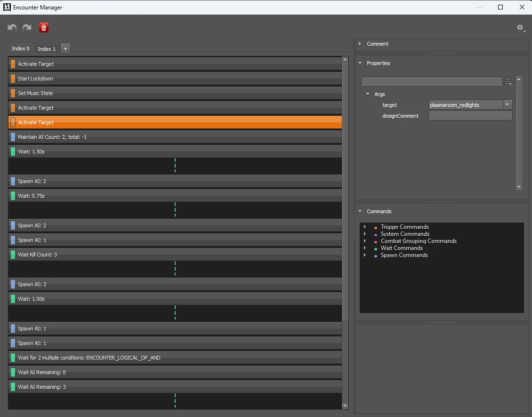This screenshot has width=532, height=417.
Task: Click the pink dot beside Combat Grouping Commands
Action: (376, 242)
